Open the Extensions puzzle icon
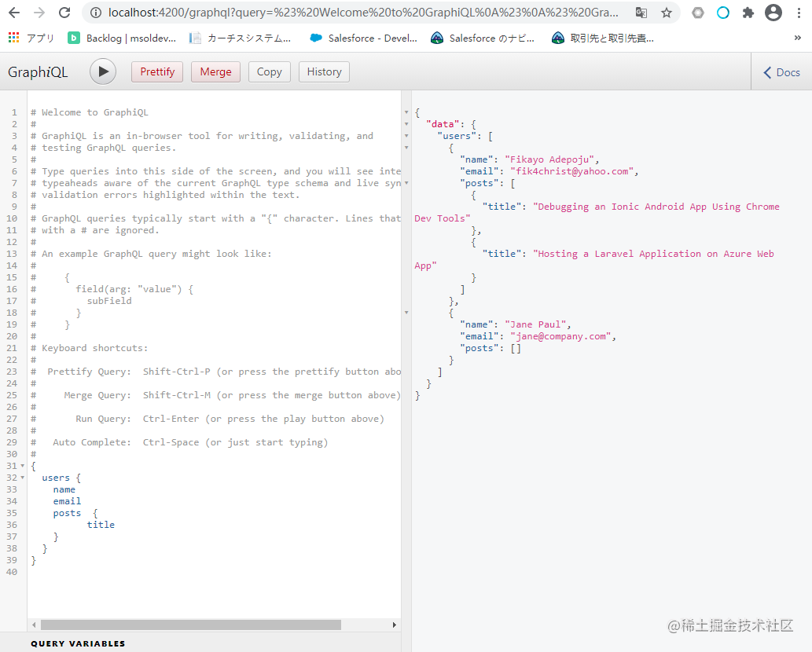This screenshot has width=812, height=652. tap(748, 13)
